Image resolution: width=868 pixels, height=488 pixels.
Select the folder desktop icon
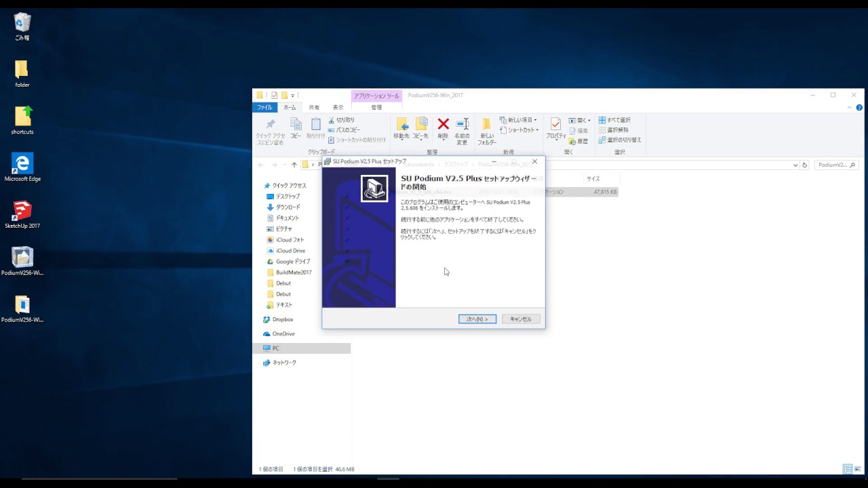(22, 74)
